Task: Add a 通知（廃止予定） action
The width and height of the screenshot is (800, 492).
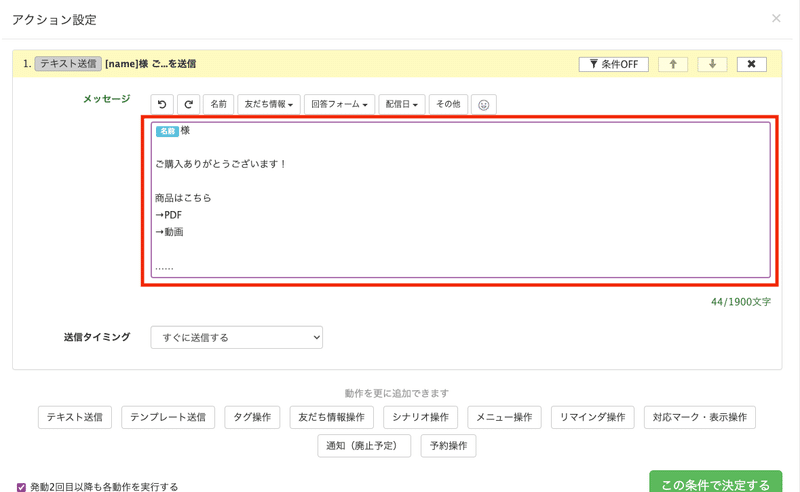Action: coord(364,446)
